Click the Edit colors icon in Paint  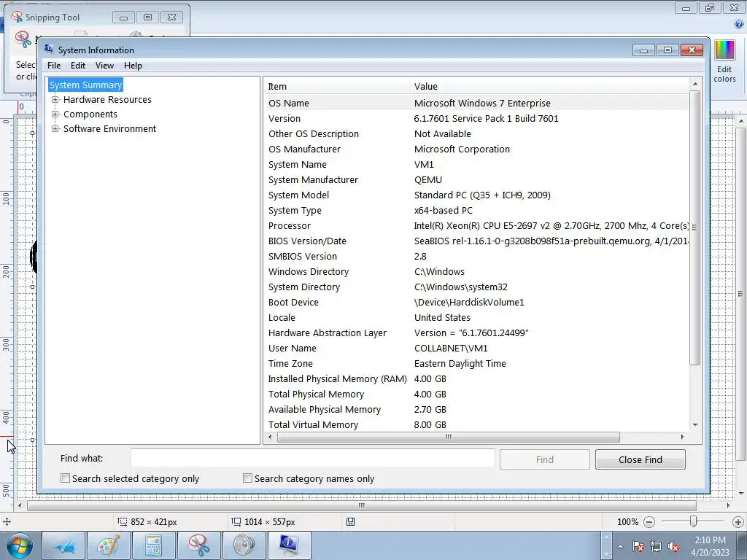724,61
